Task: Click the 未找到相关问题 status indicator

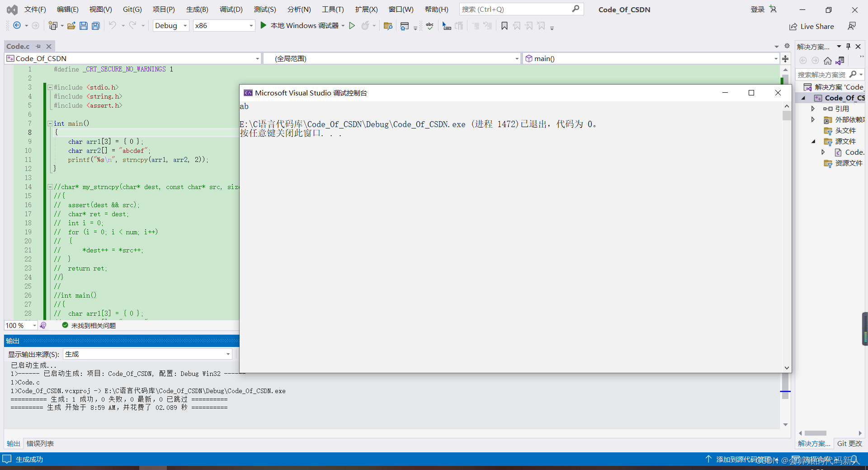Action: (89, 325)
